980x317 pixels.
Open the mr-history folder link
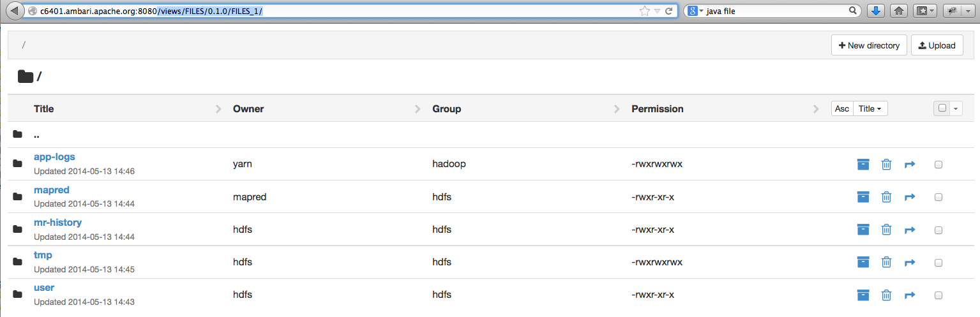(57, 223)
